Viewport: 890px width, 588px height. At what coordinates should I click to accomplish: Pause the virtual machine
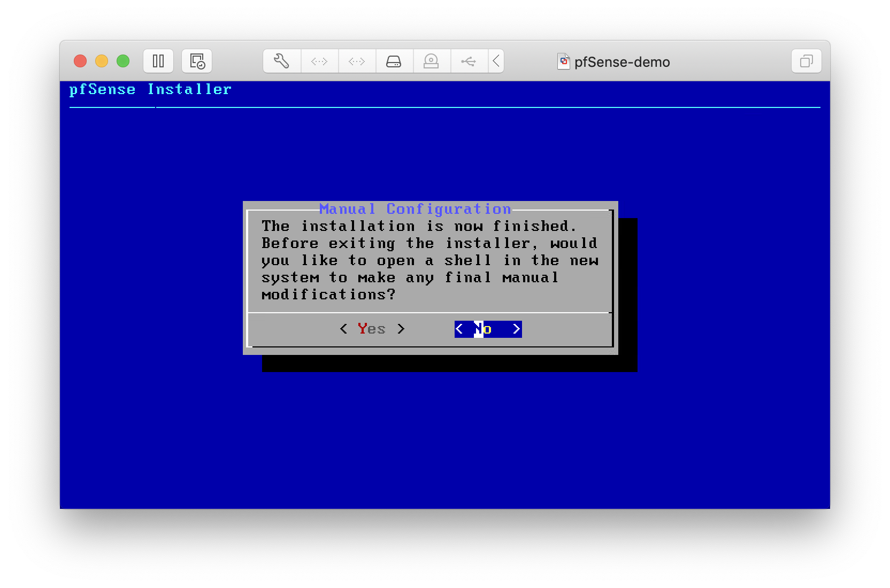[x=158, y=61]
